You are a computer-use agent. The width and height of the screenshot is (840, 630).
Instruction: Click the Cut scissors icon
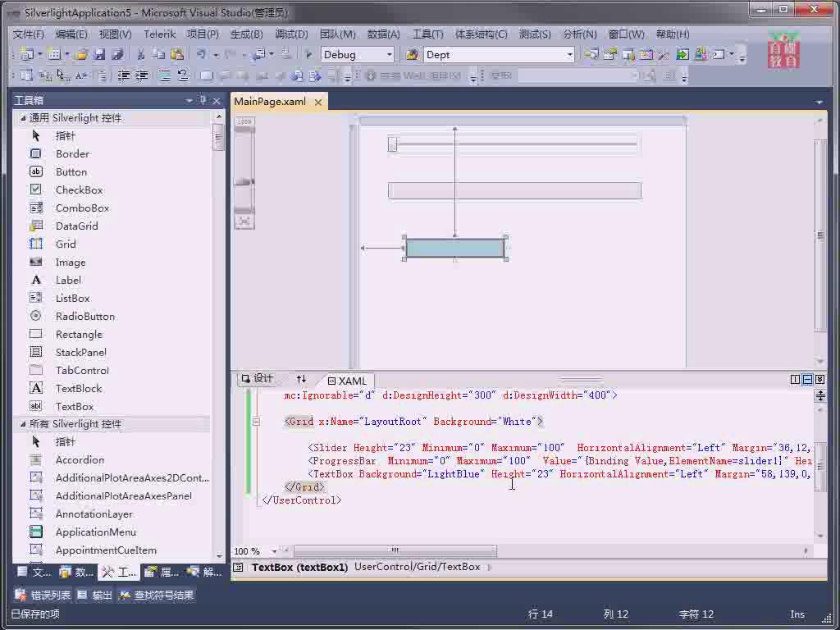tap(141, 54)
